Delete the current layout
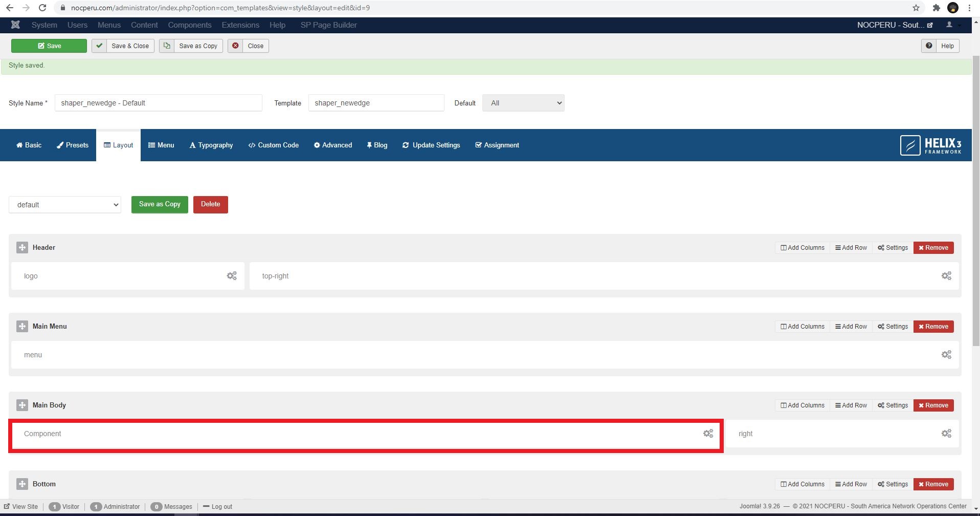This screenshot has height=516, width=980. (211, 205)
